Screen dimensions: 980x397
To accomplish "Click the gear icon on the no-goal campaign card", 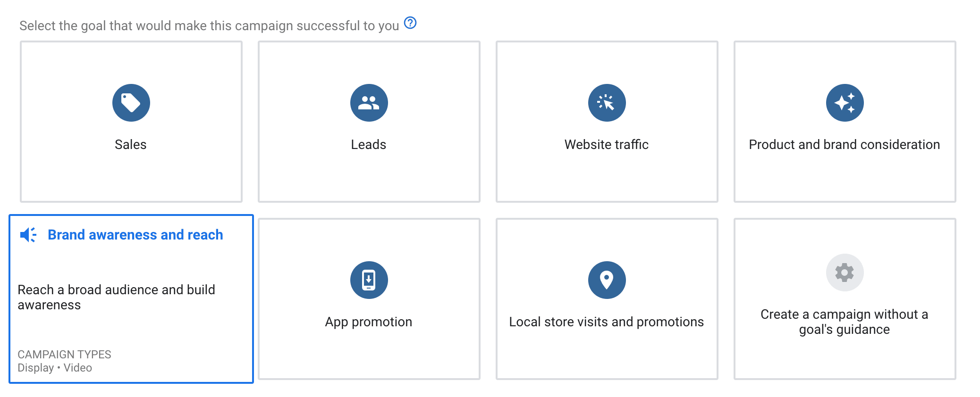I will pos(845,272).
